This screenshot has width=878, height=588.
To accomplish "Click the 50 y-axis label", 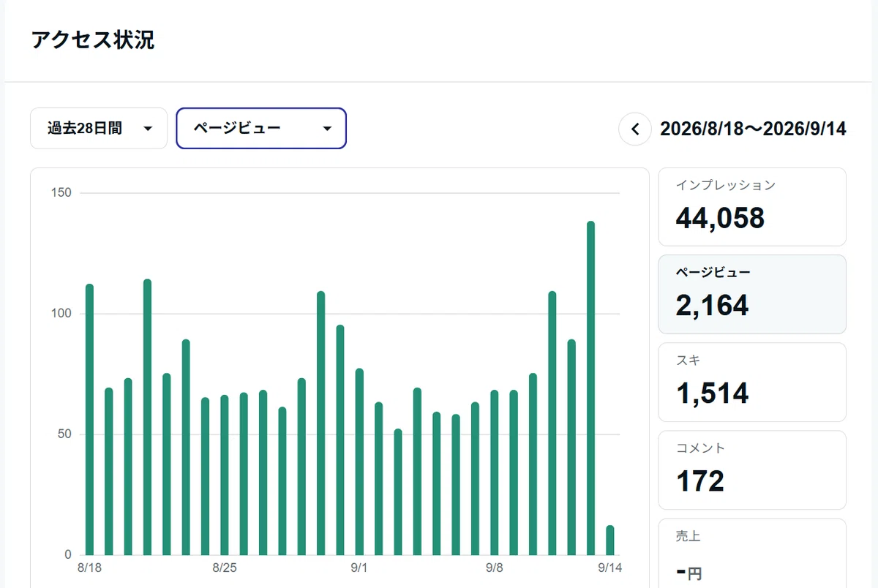I will point(64,434).
